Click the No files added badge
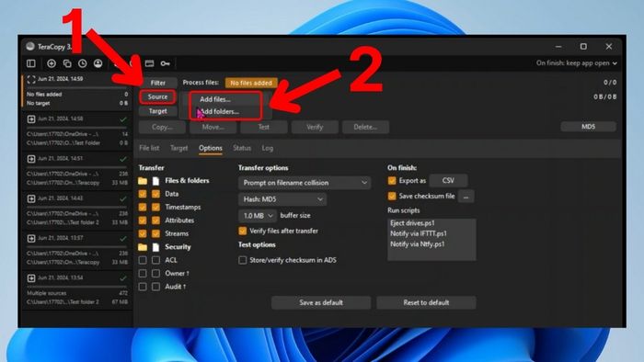This screenshot has width=644, height=362. pos(251,83)
